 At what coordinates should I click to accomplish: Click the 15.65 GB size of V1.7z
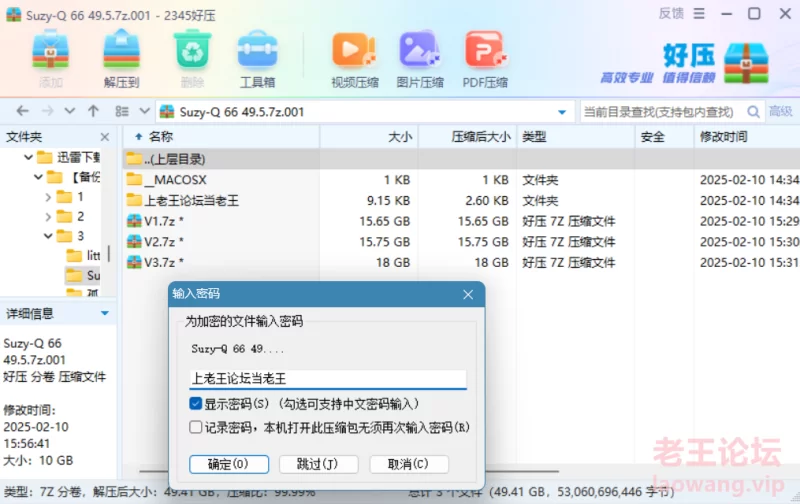pyautogui.click(x=384, y=221)
